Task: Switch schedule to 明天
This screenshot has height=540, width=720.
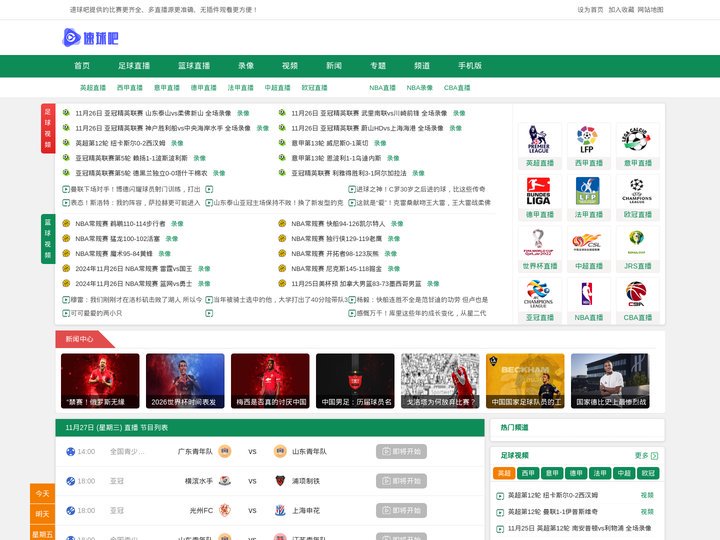Action: point(42,514)
